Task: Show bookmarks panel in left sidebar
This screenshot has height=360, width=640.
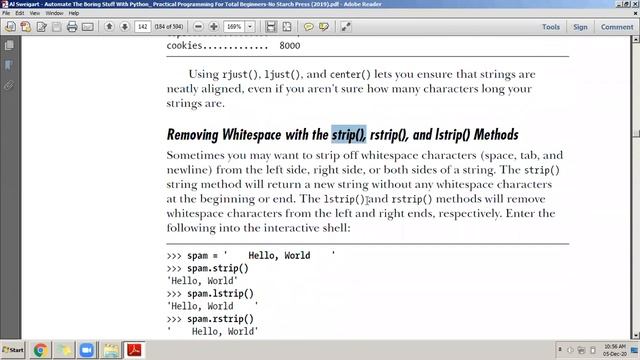Action: (x=9, y=65)
